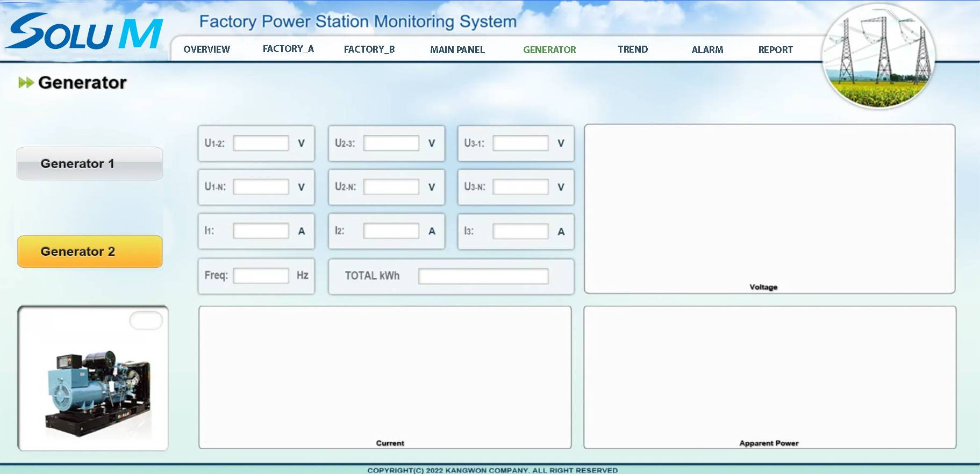Select Generator 1 button
Image resolution: width=980 pixels, height=474 pixels.
(90, 163)
